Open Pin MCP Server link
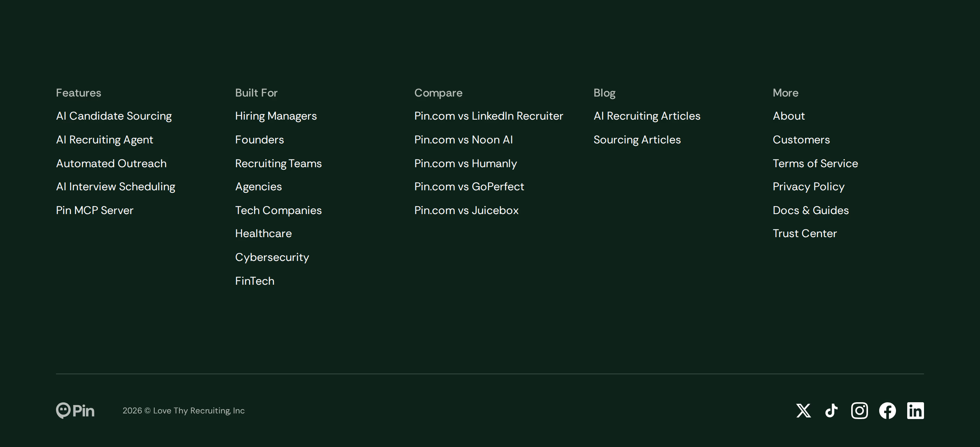 pos(95,210)
